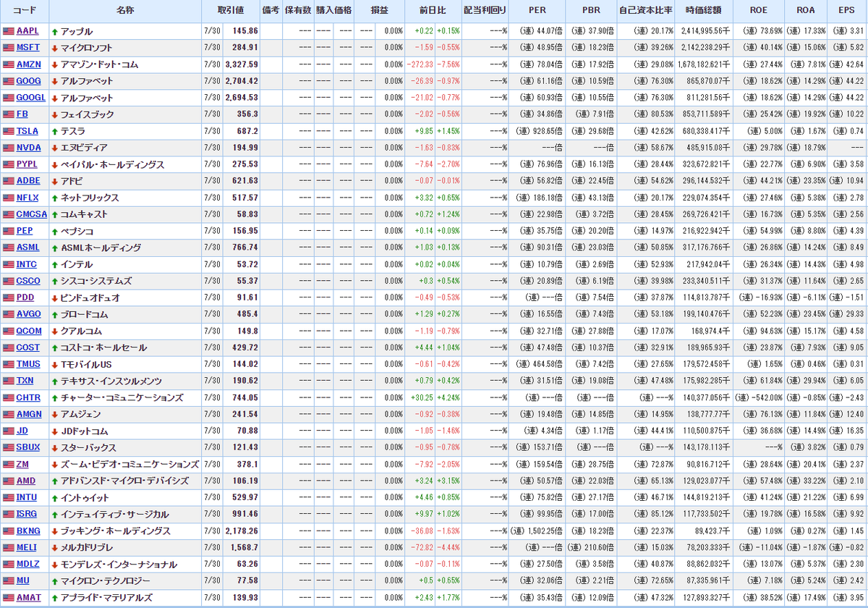Open the CMCSA ticker link

pyautogui.click(x=32, y=214)
